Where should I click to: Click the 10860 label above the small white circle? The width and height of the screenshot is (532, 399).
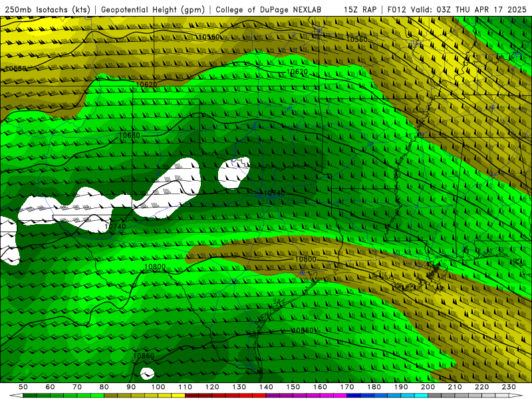click(x=144, y=356)
